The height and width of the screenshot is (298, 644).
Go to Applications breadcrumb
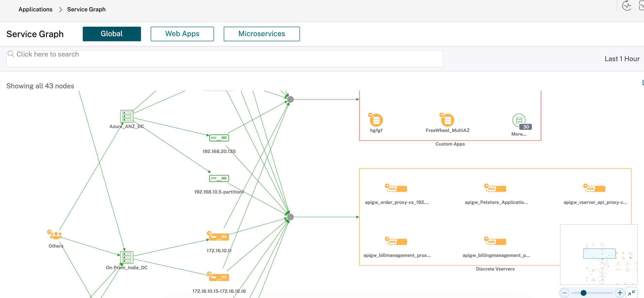(35, 9)
